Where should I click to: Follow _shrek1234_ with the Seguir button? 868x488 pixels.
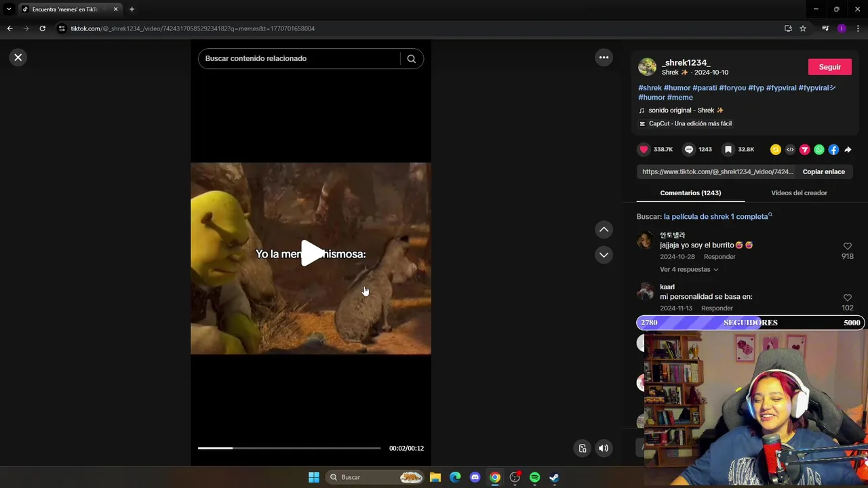pyautogui.click(x=830, y=67)
